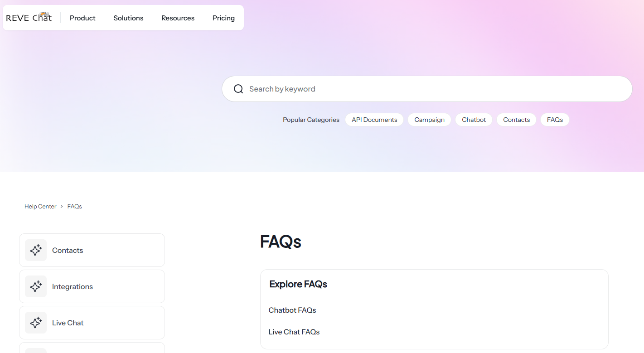Select the Chatbot category chip
The height and width of the screenshot is (353, 644).
click(x=474, y=120)
